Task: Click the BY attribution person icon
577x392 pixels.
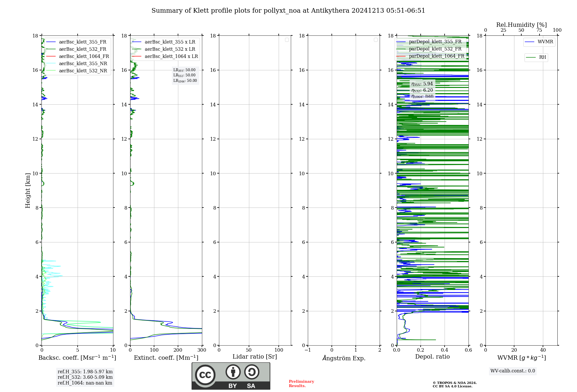Action: (x=233, y=372)
